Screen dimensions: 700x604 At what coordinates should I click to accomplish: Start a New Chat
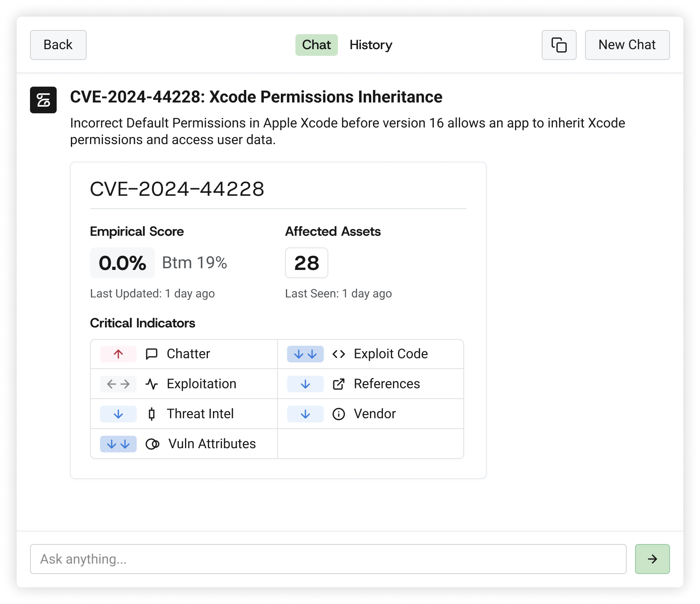pyautogui.click(x=627, y=45)
